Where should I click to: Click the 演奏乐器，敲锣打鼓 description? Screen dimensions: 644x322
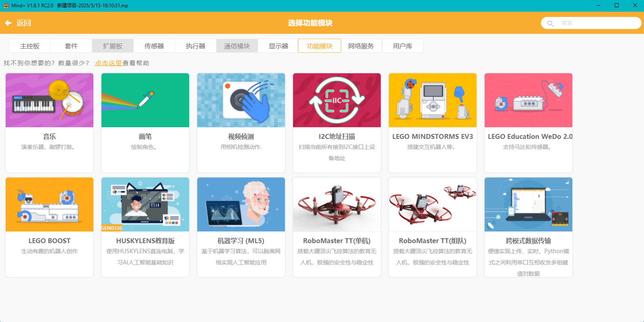coord(50,147)
